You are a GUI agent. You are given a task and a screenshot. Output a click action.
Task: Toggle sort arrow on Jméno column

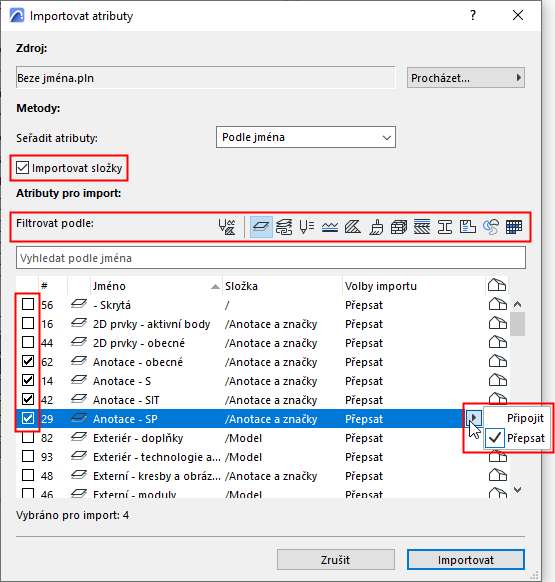point(215,286)
